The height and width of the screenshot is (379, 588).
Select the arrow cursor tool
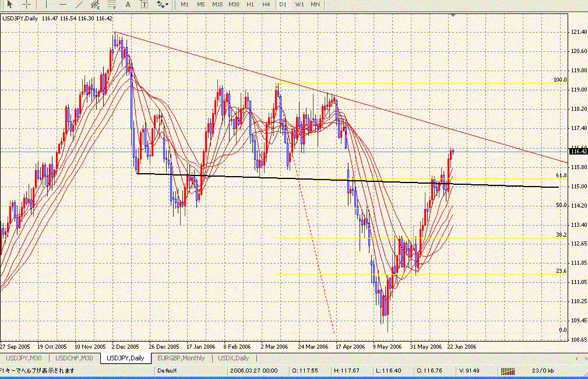tap(9, 5)
